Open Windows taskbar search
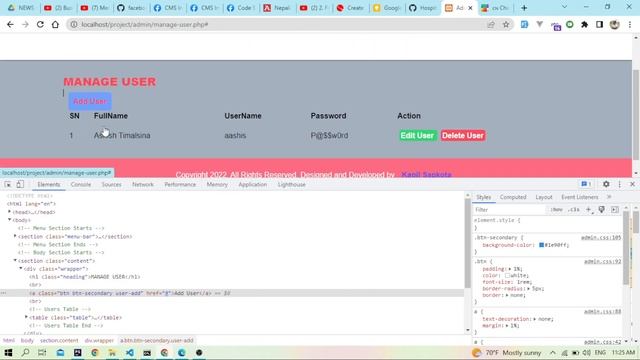This screenshot has width=640, height=360. [25, 353]
